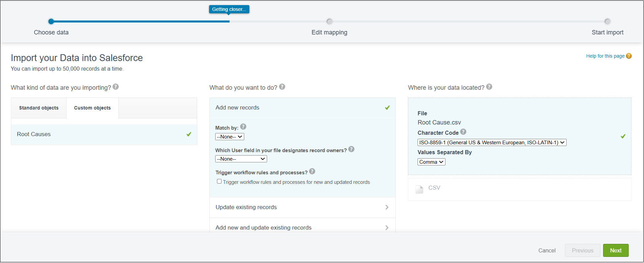Click the Root Cause.csv file name
The height and width of the screenshot is (263, 644).
[439, 122]
